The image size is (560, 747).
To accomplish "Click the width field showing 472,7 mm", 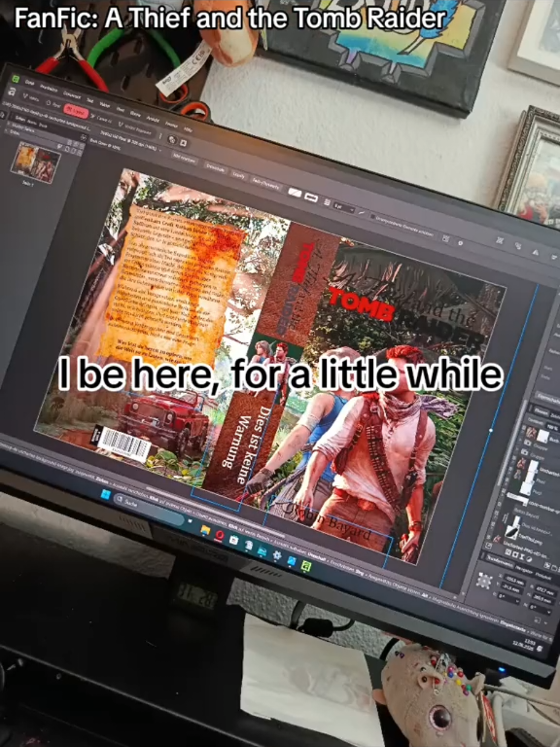I will [545, 592].
